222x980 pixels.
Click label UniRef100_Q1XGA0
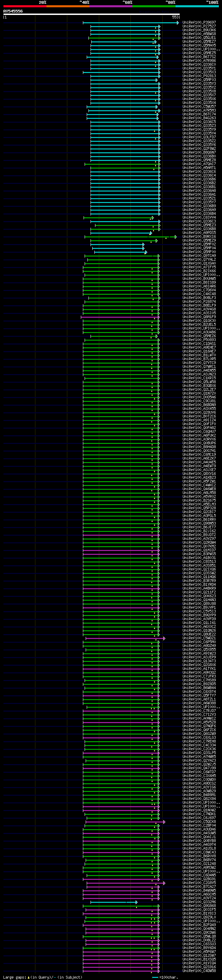pyautogui.click(x=199, y=263)
